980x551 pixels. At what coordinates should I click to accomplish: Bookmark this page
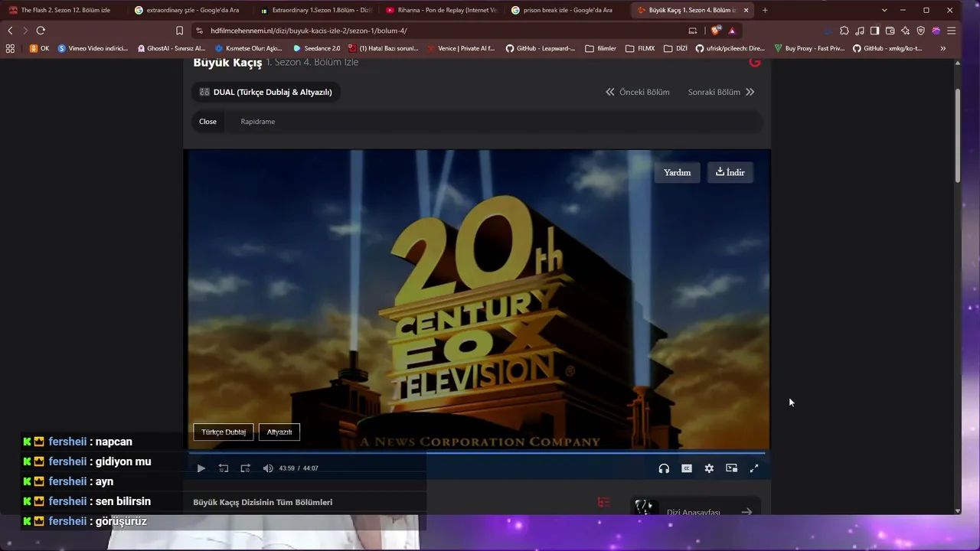pyautogui.click(x=179, y=31)
